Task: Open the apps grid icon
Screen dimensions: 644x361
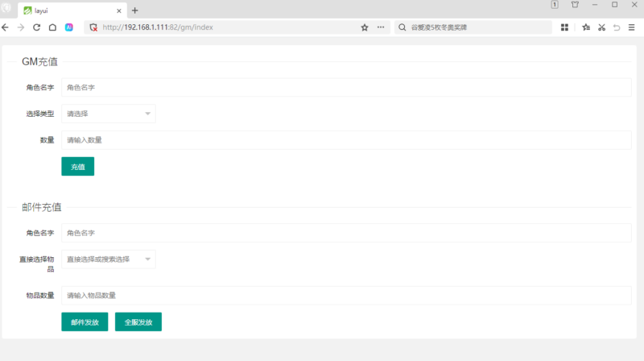Action: click(x=564, y=27)
